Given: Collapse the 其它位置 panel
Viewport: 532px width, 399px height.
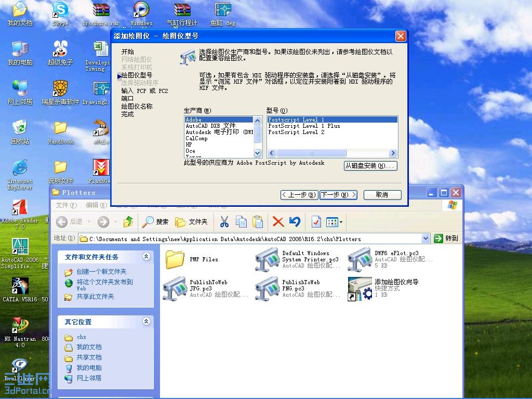Looking at the screenshot, I should pyautogui.click(x=146, y=321).
